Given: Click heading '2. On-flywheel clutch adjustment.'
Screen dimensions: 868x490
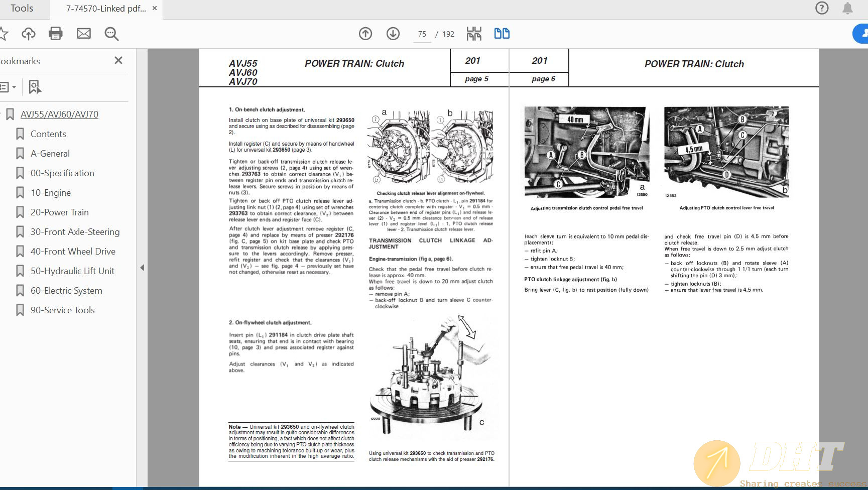Looking at the screenshot, I should (270, 323).
